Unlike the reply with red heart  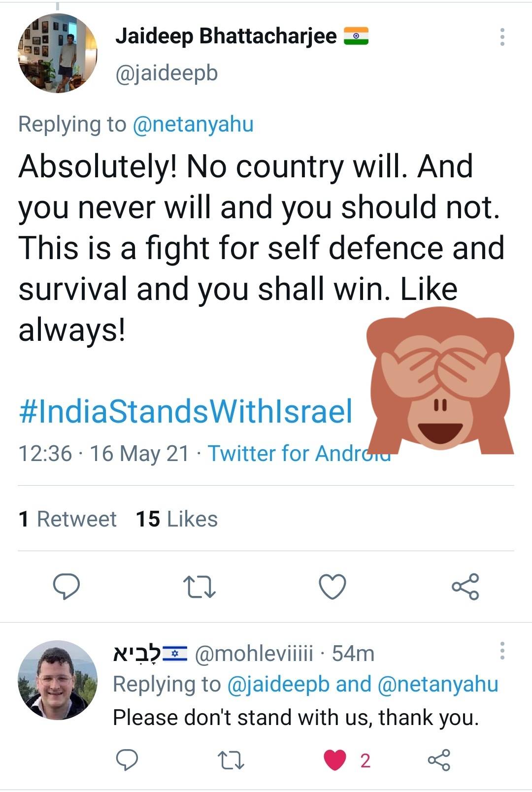[x=335, y=760]
